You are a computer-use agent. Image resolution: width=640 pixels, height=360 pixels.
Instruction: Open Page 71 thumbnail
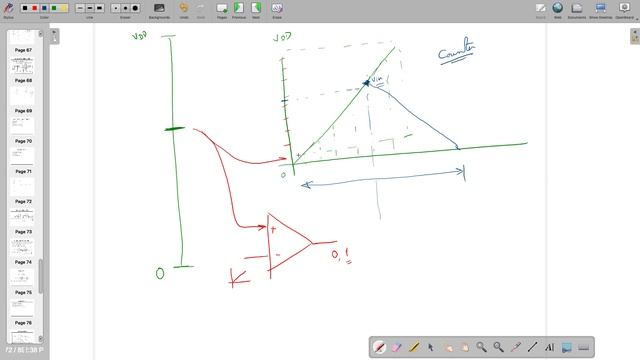[x=23, y=186]
